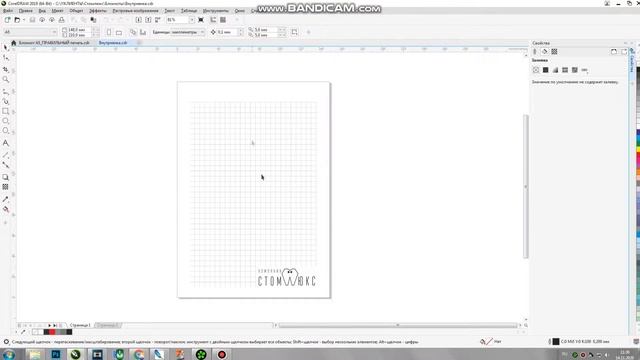This screenshot has height=360, width=640.
Task: Click the Welcome screen home icon
Action: (13, 43)
